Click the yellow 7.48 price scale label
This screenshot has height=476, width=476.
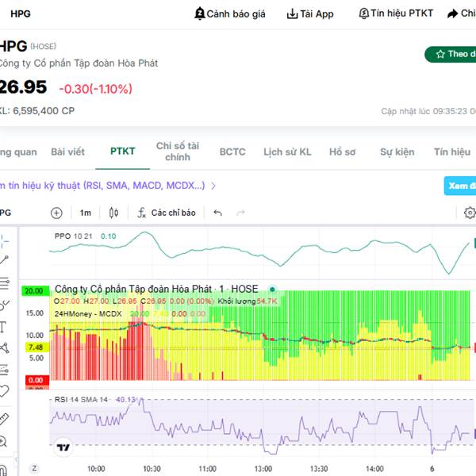(x=36, y=347)
